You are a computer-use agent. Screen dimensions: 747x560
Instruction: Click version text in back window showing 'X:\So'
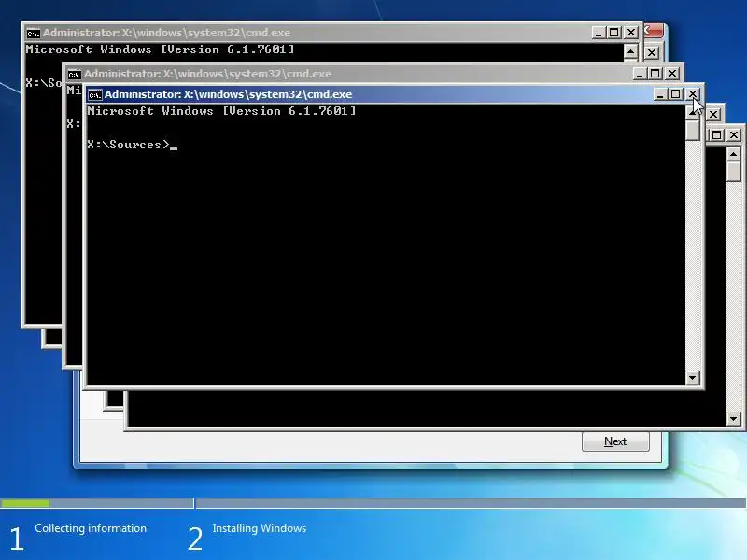tap(160, 49)
